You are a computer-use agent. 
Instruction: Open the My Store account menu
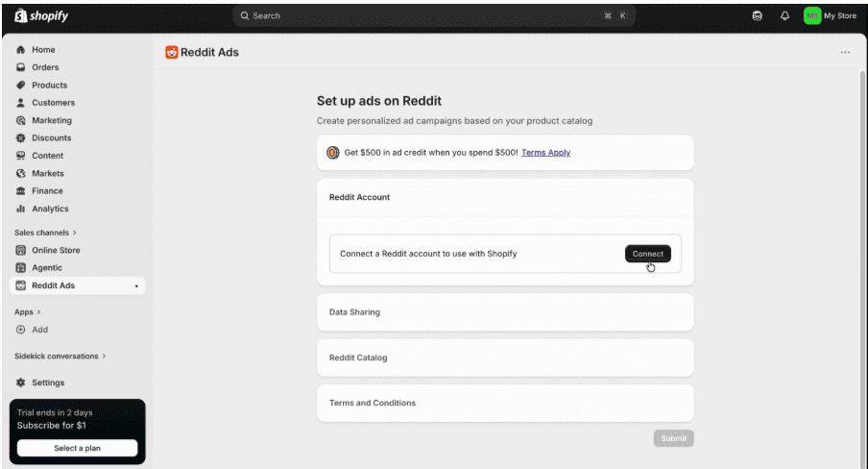click(830, 16)
